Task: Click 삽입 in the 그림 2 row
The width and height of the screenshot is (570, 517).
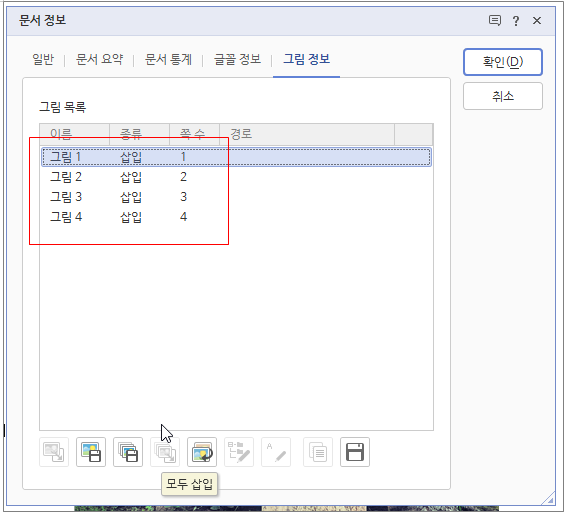Action: pyautogui.click(x=132, y=178)
